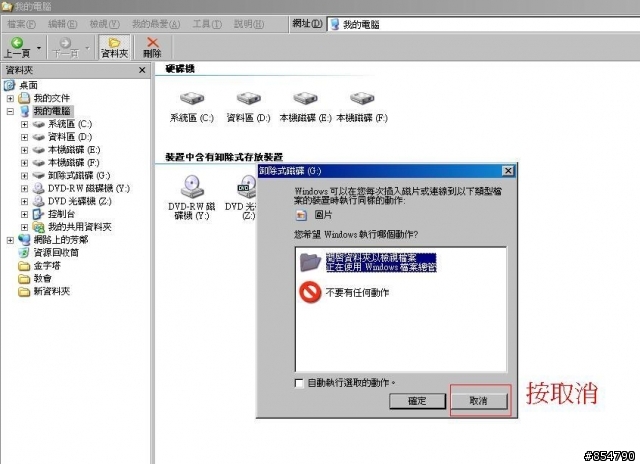640x464 pixels.
Task: Open the 檔案(F) menu
Action: coord(21,24)
